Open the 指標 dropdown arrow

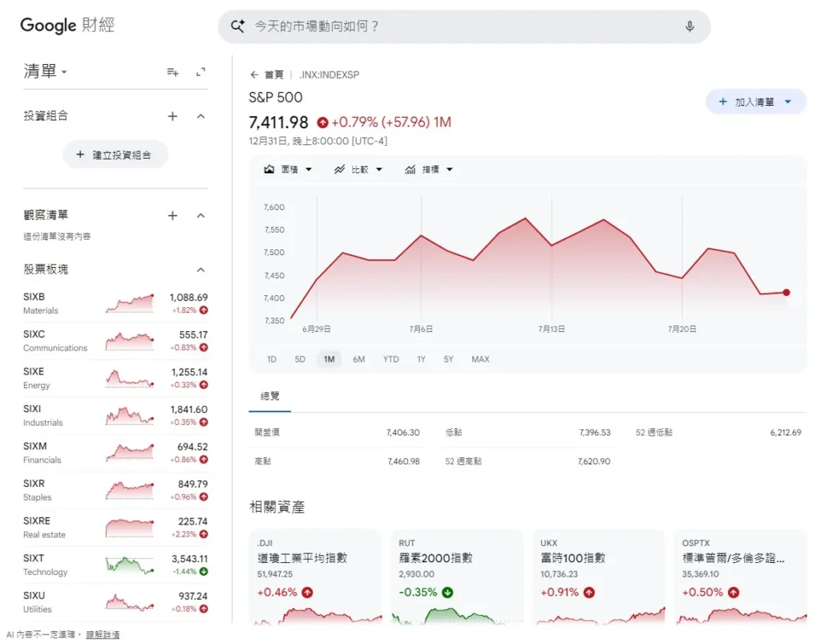449,170
